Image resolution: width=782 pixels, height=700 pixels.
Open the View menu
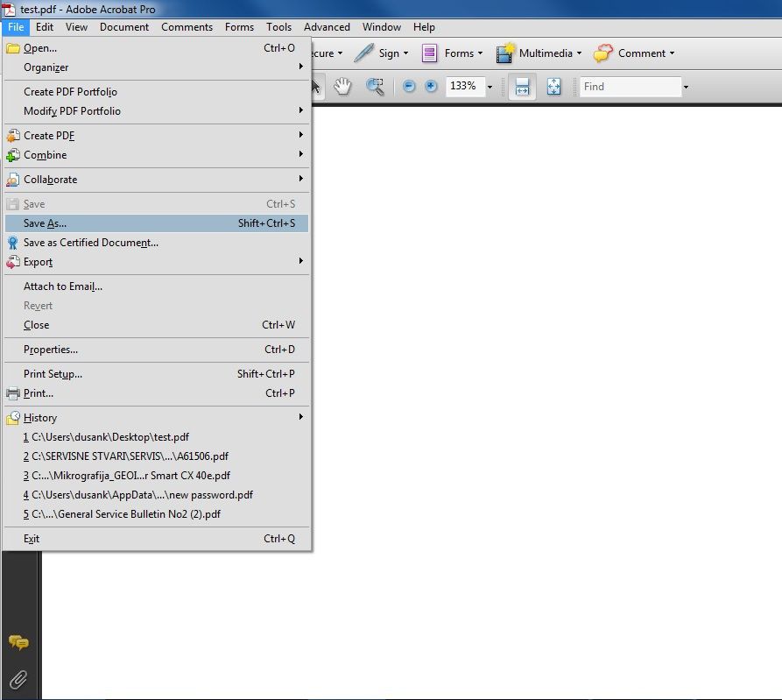coord(76,27)
